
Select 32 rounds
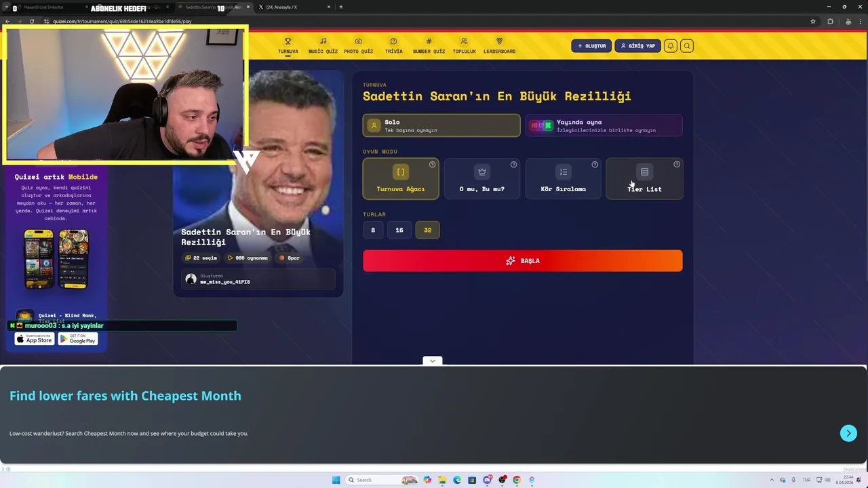427,230
